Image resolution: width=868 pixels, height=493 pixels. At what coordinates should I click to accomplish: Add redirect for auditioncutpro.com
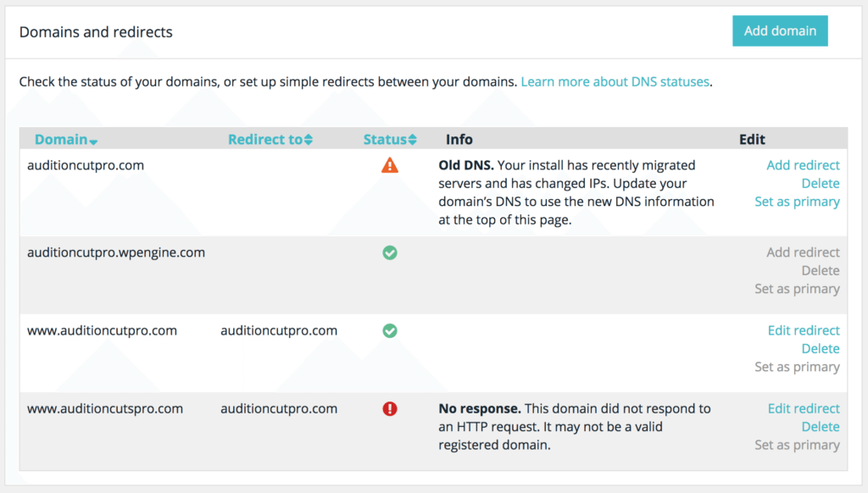tap(803, 165)
